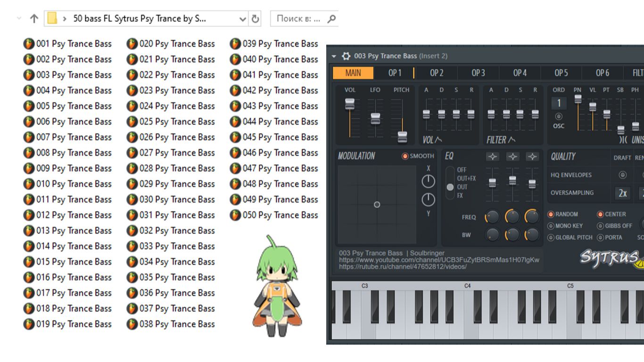Select the fruit icon of 031 Psy Trance Bass
644x362 pixels.
(x=132, y=215)
